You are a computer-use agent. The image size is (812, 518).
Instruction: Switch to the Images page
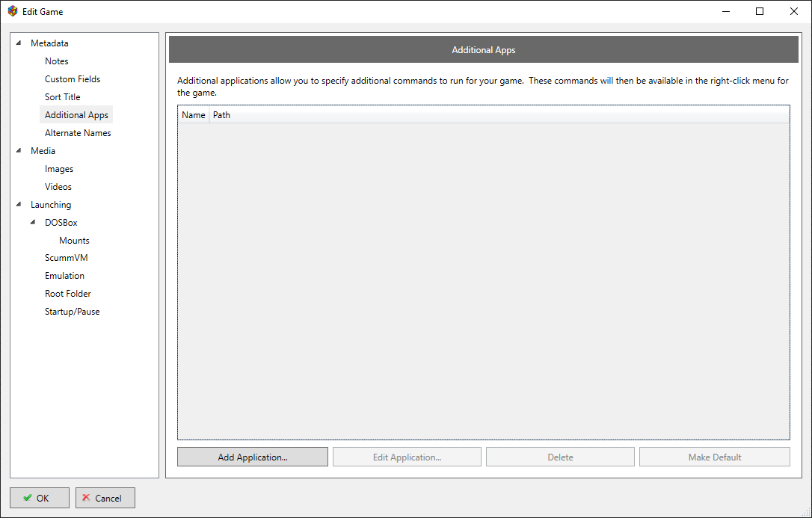(x=59, y=169)
